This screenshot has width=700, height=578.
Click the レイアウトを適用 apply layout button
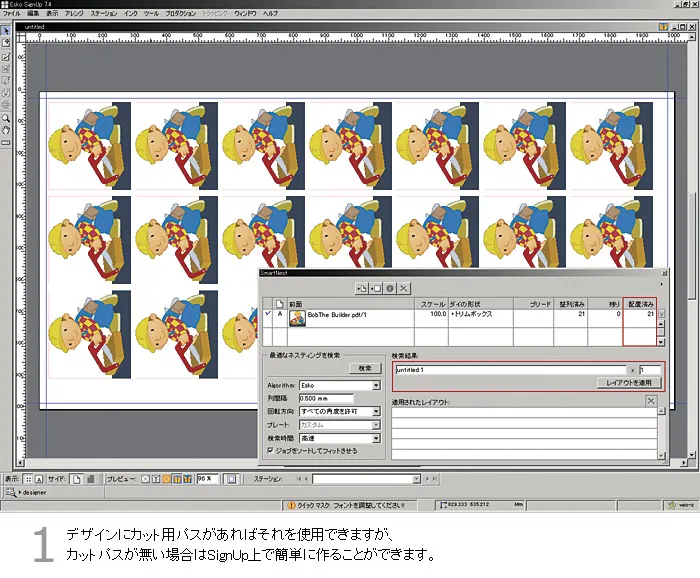coord(629,383)
